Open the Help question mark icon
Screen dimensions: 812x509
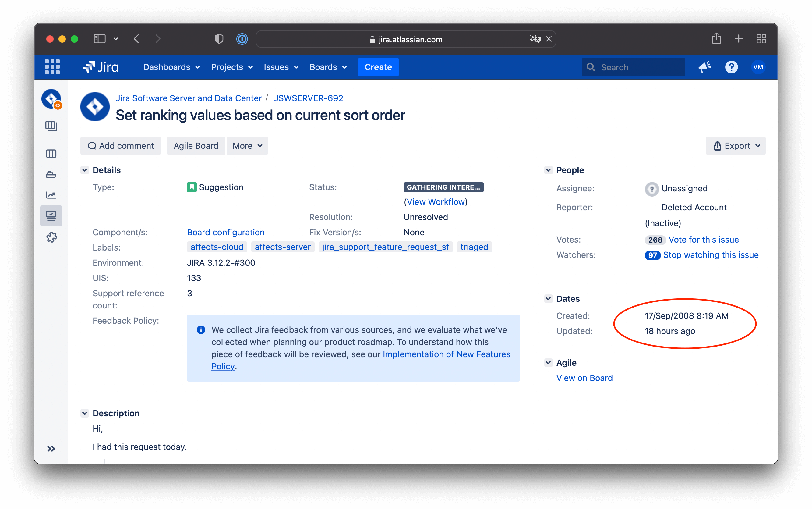(731, 67)
